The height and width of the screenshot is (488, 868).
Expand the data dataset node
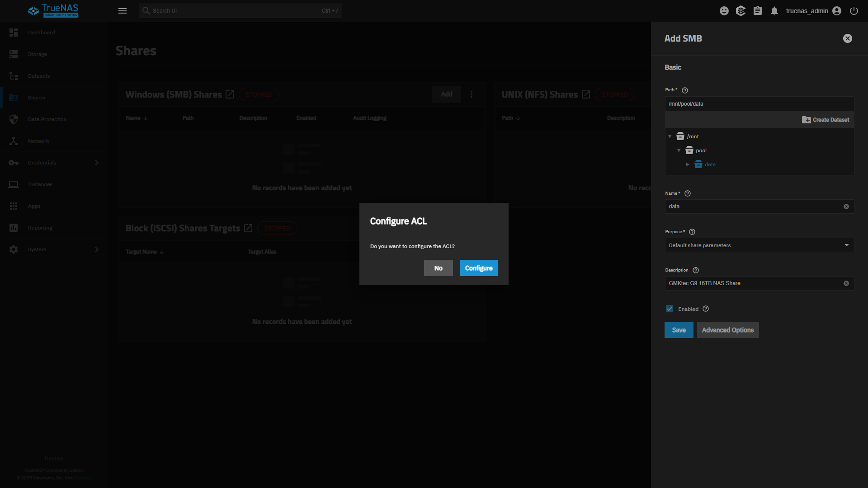[688, 164]
